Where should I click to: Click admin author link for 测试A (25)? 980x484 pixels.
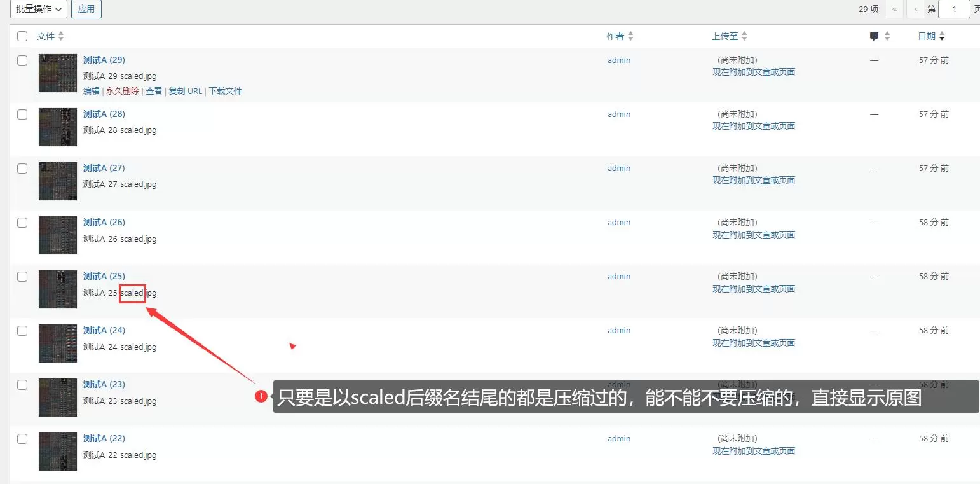[x=619, y=276]
